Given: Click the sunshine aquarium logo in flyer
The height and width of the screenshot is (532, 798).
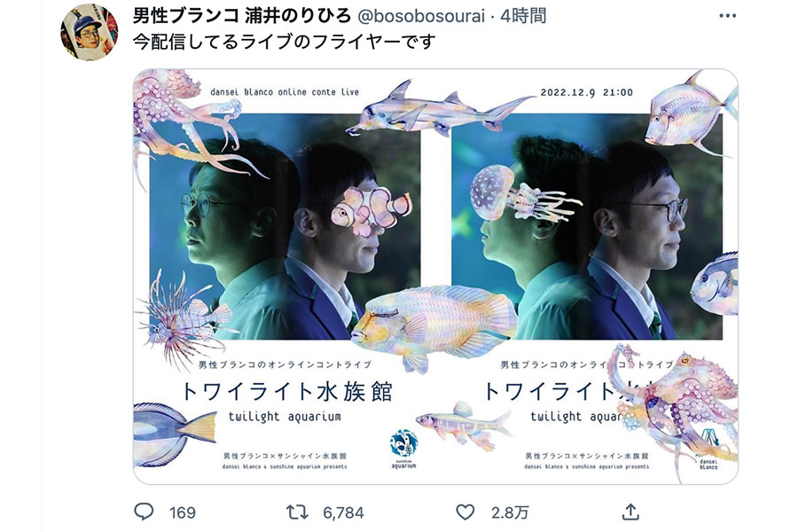Looking at the screenshot, I should 403,449.
